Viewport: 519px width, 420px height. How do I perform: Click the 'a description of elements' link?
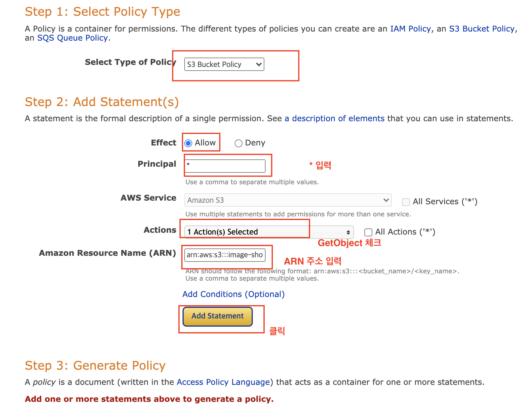click(x=334, y=118)
